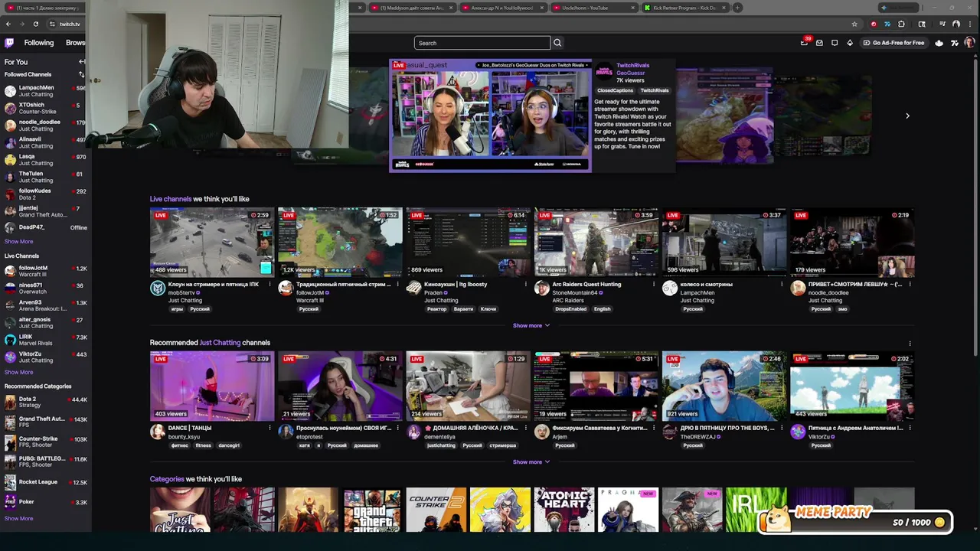
Task: Sort Followed Channels with the arrows icon
Action: pyautogui.click(x=81, y=74)
